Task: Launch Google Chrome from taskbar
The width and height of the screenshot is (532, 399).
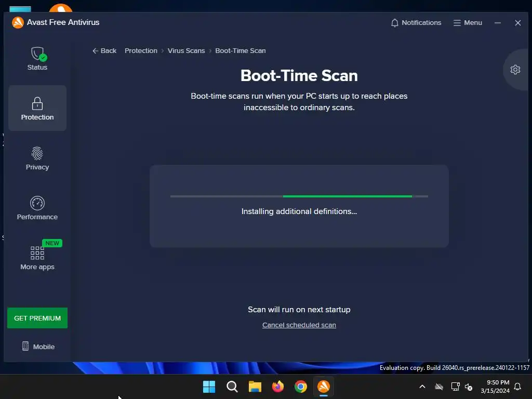Action: (301, 387)
